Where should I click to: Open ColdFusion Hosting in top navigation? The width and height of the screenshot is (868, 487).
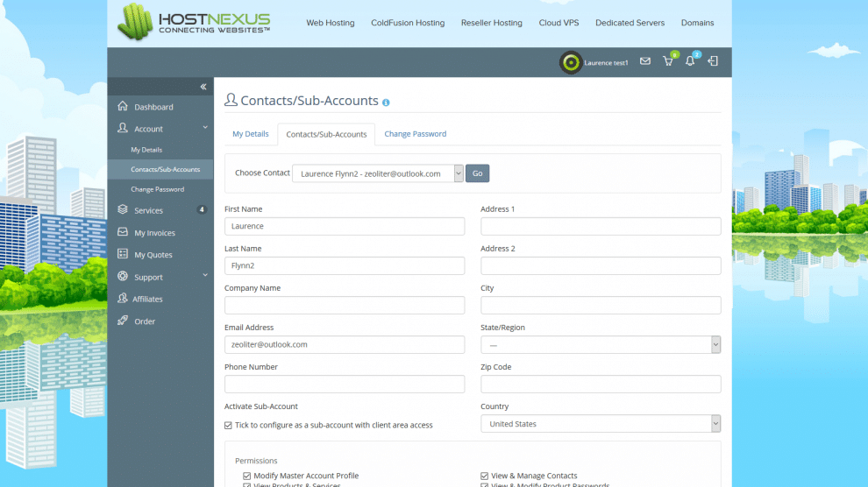(408, 23)
